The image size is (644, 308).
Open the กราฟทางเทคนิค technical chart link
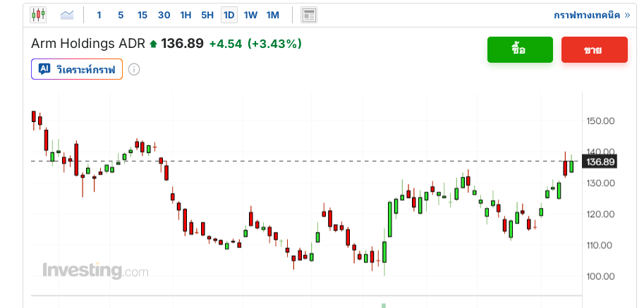(592, 16)
